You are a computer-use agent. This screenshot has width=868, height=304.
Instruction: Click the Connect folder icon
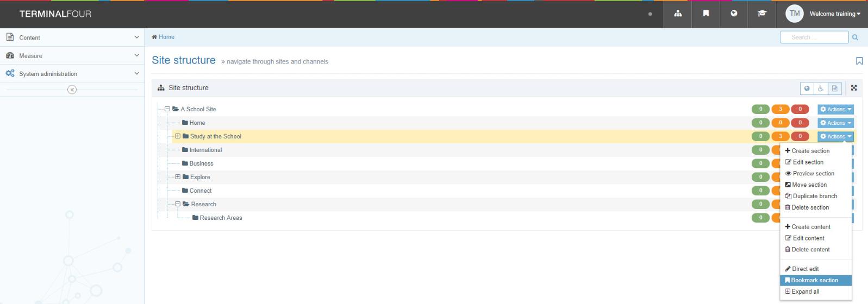coord(185,191)
